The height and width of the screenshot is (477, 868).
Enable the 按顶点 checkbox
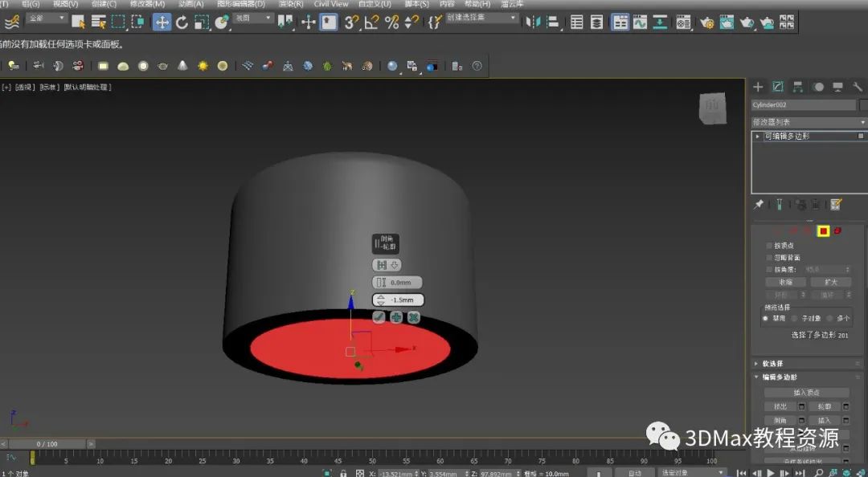[x=769, y=246]
